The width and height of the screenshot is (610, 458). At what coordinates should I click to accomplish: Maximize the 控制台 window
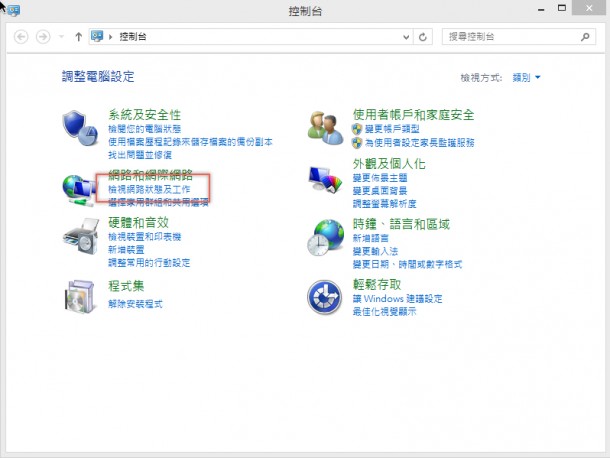tap(562, 8)
